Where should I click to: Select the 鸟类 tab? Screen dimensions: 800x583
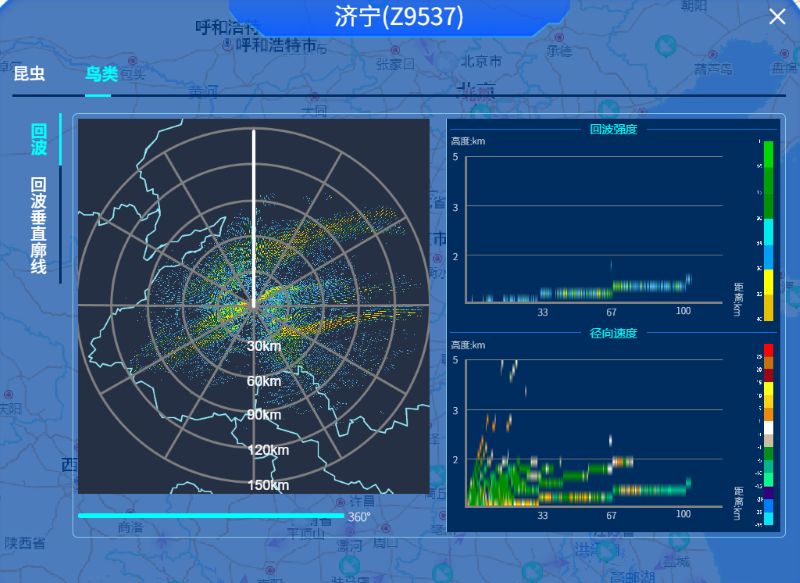tap(101, 73)
